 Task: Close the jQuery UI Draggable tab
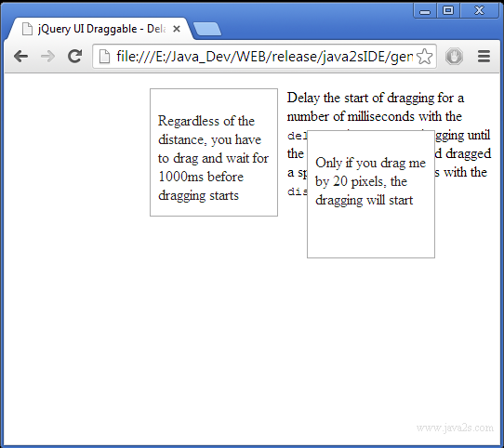pyautogui.click(x=176, y=29)
